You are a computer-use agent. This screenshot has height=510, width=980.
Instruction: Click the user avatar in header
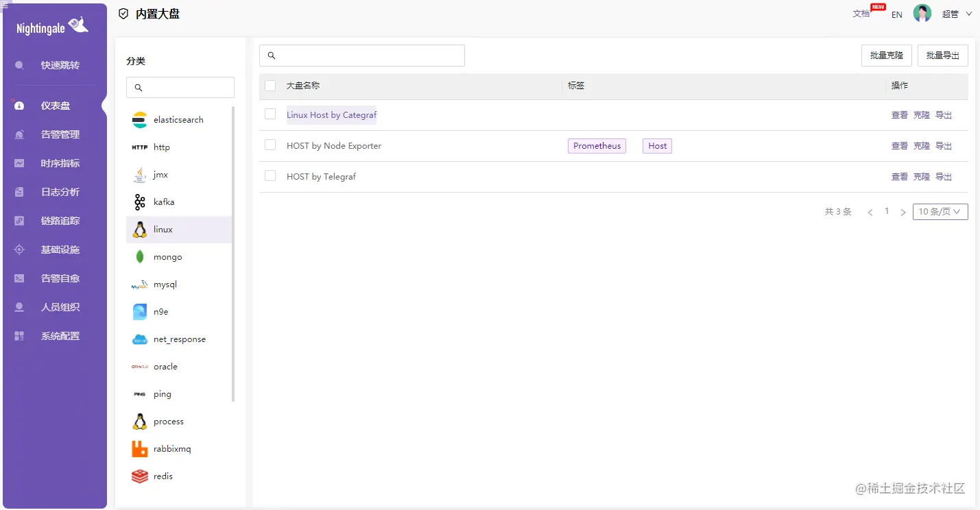922,14
